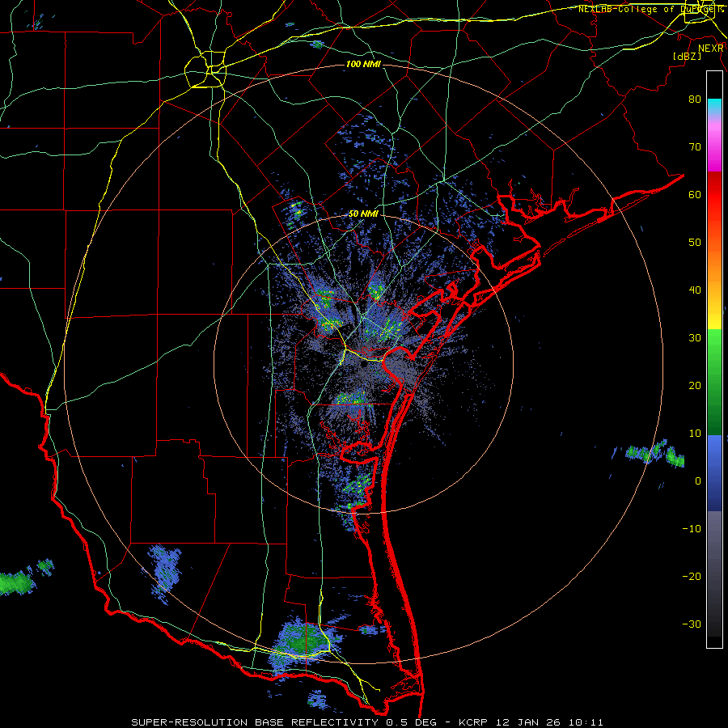Image resolution: width=728 pixels, height=728 pixels.
Task: Click the yellow band of the reflectivity color bar
Action: click(714, 320)
